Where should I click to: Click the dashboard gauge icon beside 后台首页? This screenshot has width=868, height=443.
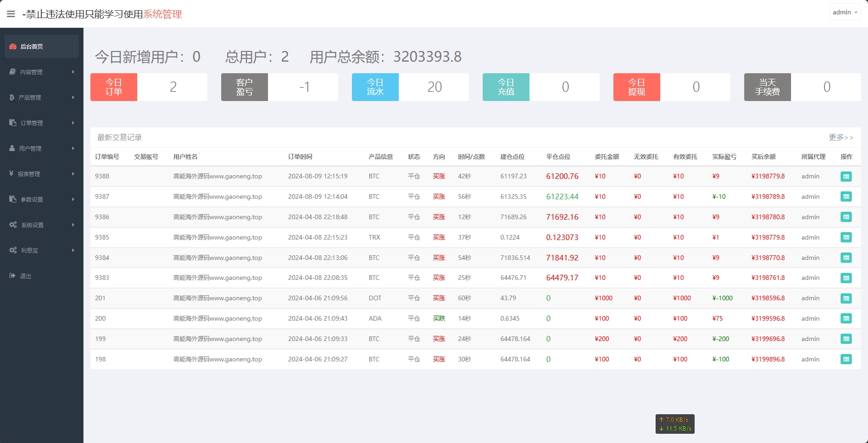point(12,46)
